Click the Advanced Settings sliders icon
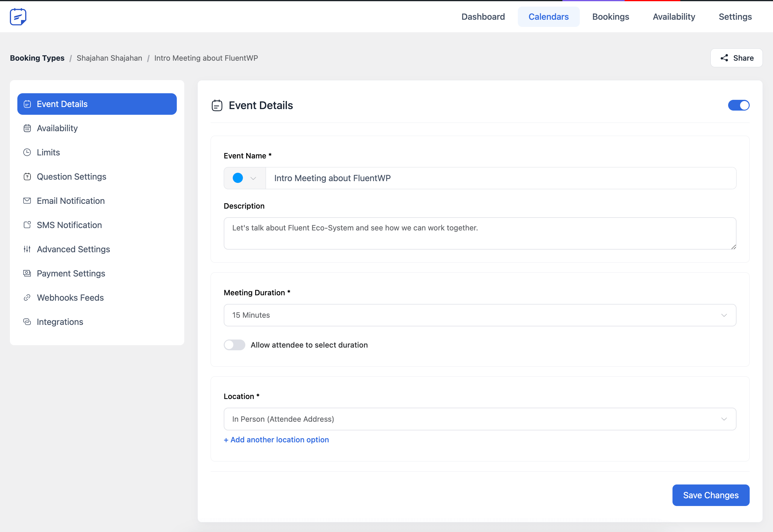 (27, 249)
